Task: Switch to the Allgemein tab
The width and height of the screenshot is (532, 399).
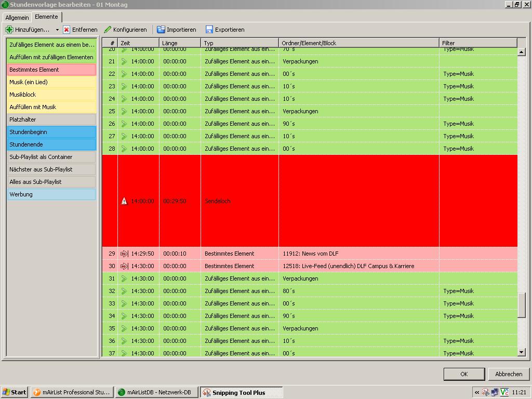Action: pos(17,17)
